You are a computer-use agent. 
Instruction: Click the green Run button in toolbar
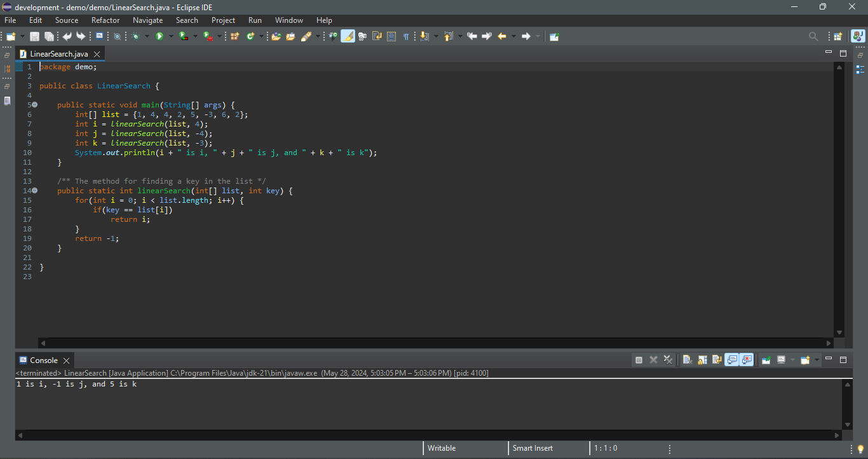click(159, 36)
